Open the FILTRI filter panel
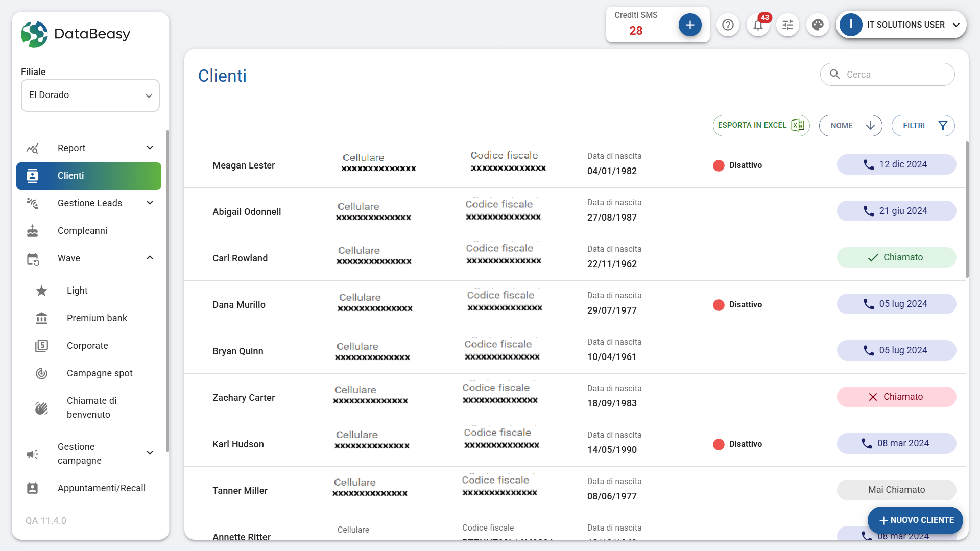The height and width of the screenshot is (551, 980). pos(923,126)
